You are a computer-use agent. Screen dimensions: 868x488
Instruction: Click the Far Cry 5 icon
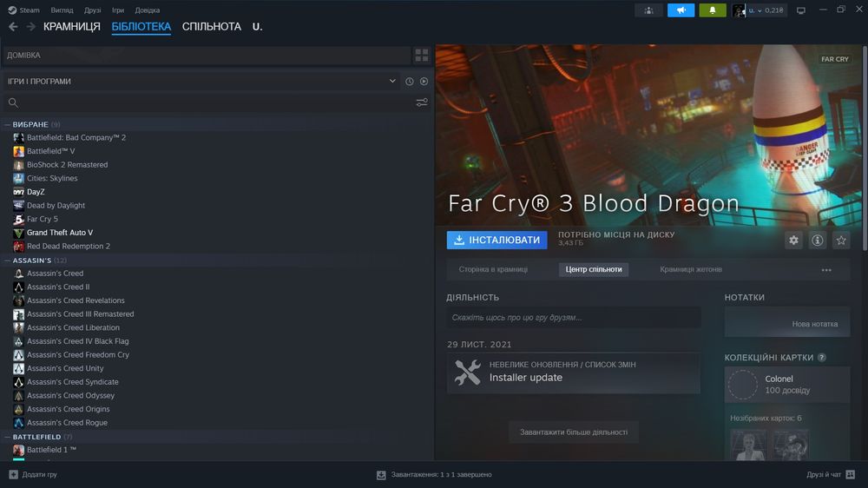18,219
